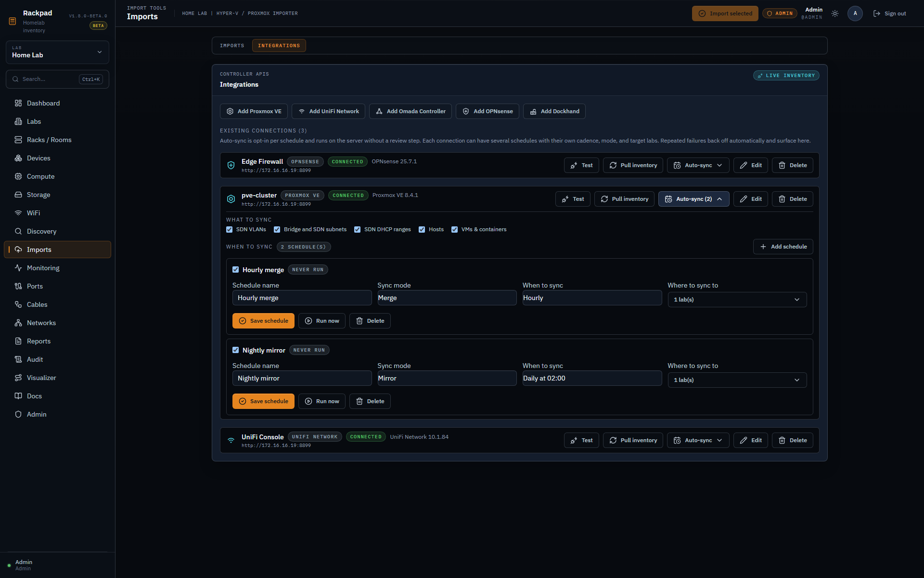Open the Ports sidebar icon

(18, 286)
